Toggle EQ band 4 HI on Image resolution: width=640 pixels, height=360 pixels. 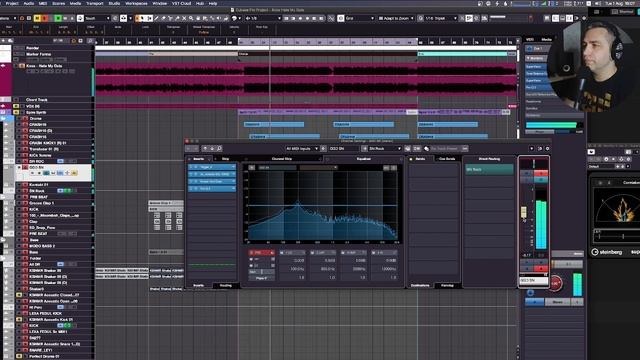click(x=373, y=253)
